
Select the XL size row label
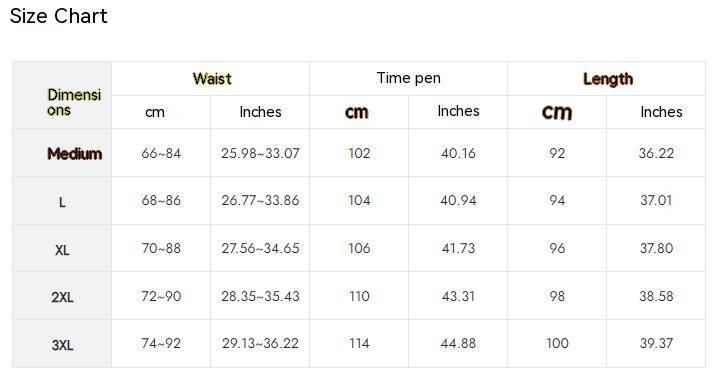point(62,250)
